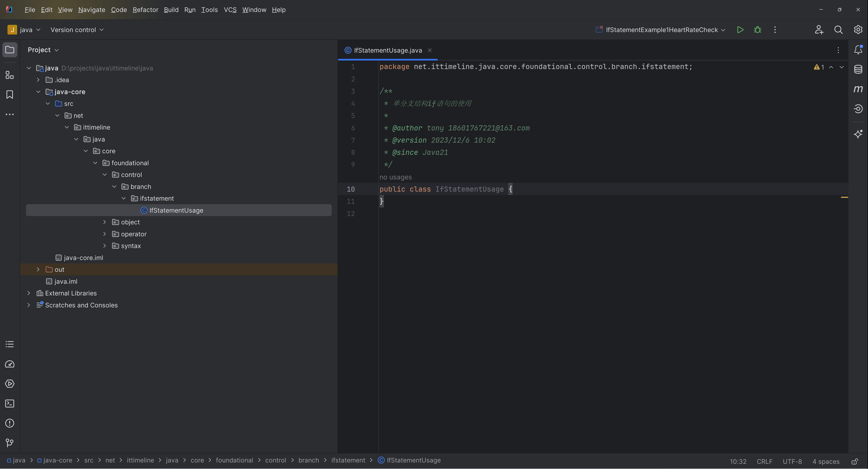Viewport: 868px width, 469px height.
Task: Open the Structure tool window icon
Action: tap(10, 75)
